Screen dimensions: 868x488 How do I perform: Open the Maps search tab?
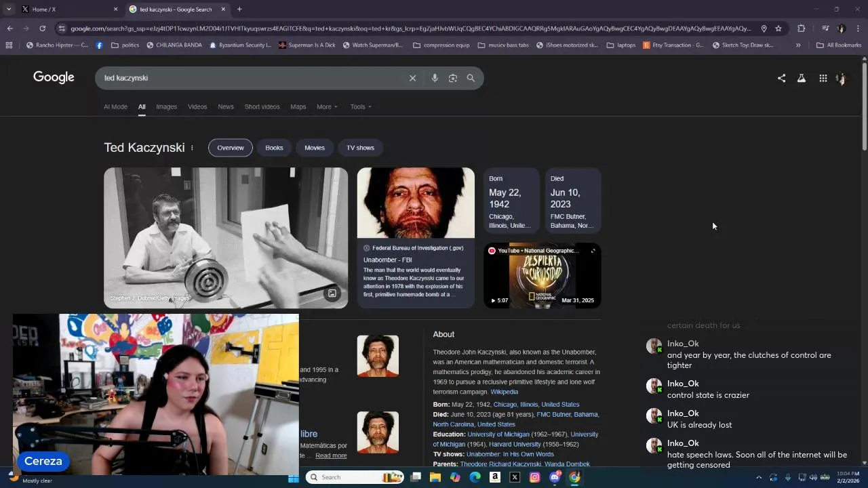tap(298, 106)
